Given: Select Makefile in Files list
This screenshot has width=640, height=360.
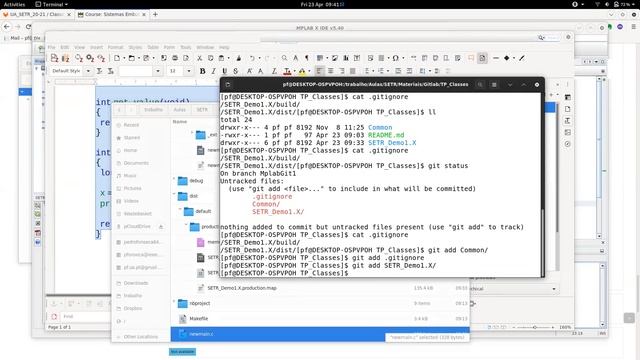Looking at the screenshot, I should coord(320,318).
